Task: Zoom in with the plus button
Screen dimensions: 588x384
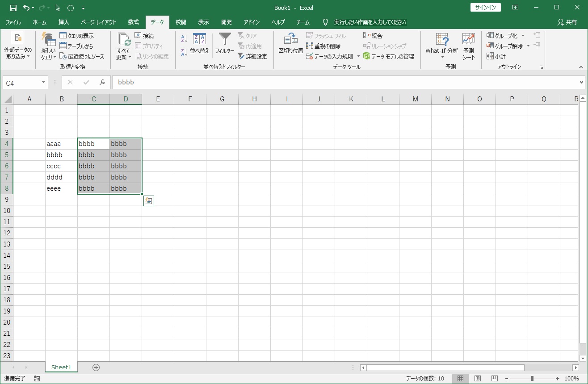Action: pyautogui.click(x=557, y=378)
